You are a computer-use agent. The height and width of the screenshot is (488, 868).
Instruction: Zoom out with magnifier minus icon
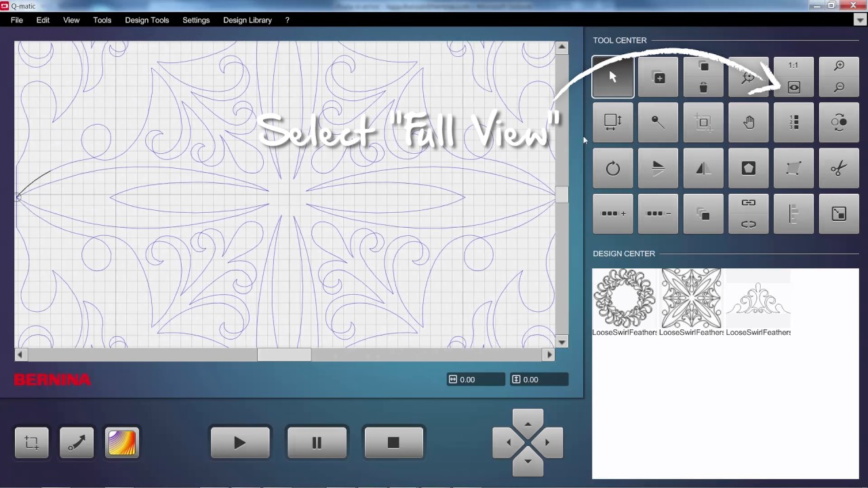(x=839, y=87)
